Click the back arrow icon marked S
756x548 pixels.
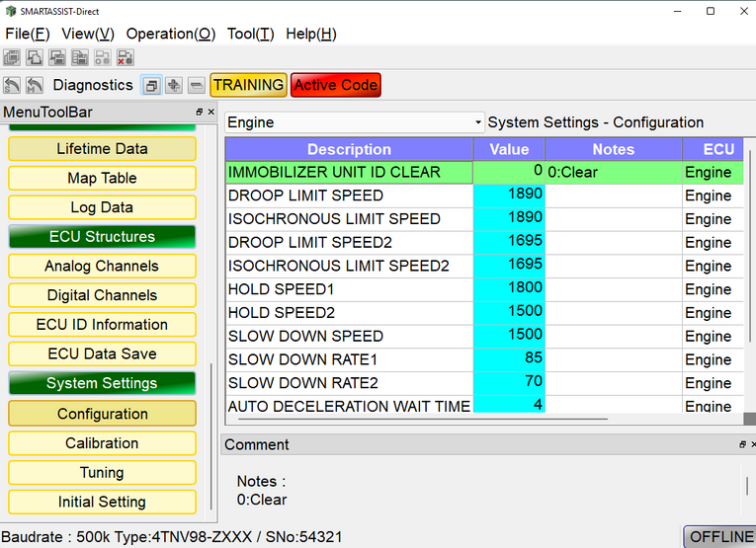12,86
